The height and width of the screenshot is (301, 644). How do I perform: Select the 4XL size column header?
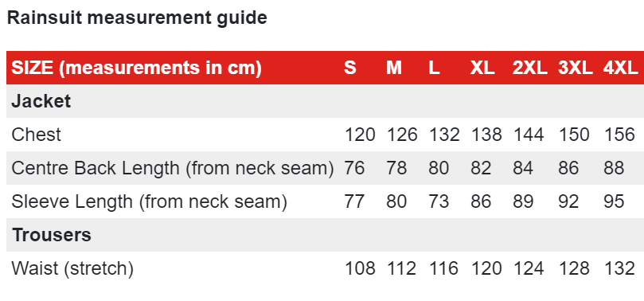621,68
